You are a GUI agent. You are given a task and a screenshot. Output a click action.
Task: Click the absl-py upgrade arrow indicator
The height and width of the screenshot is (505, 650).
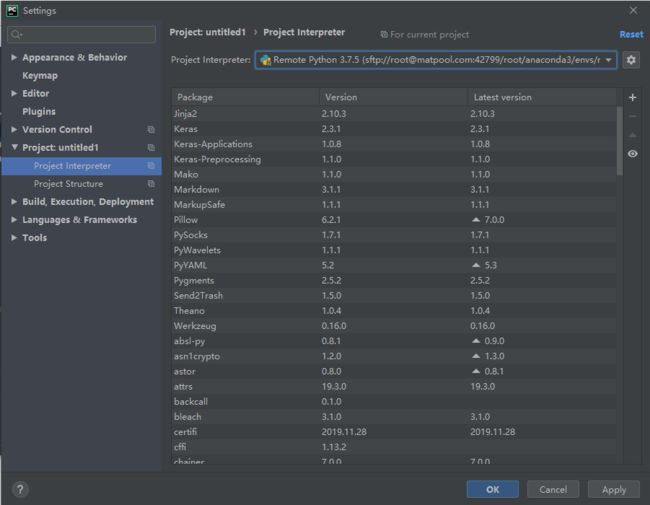pyautogui.click(x=476, y=341)
